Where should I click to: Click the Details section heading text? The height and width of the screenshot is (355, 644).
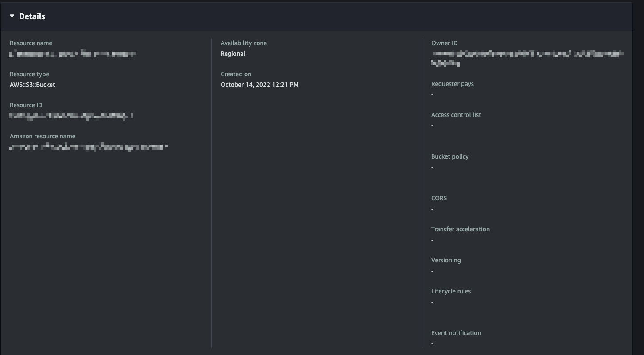[x=32, y=16]
